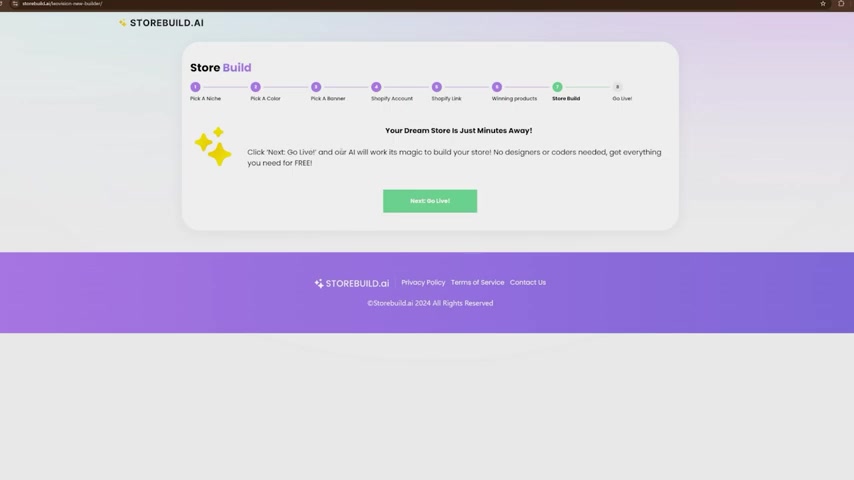Image resolution: width=854 pixels, height=480 pixels.
Task: Click the 'Winning products' step label
Action: pyautogui.click(x=514, y=99)
